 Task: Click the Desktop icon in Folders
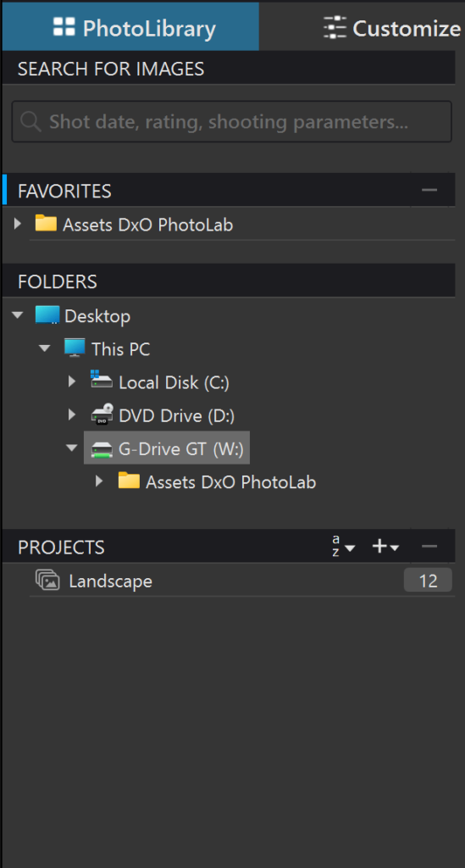[47, 315]
